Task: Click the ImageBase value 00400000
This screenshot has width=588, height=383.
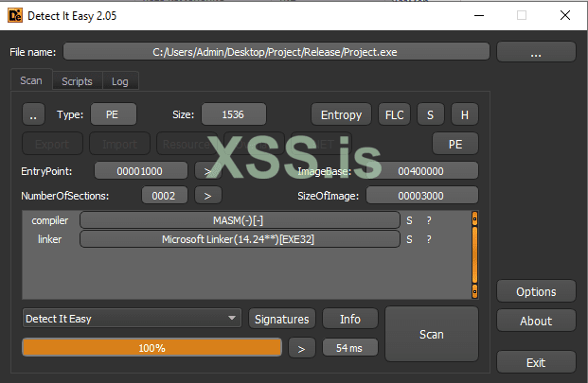Action: [x=422, y=171]
